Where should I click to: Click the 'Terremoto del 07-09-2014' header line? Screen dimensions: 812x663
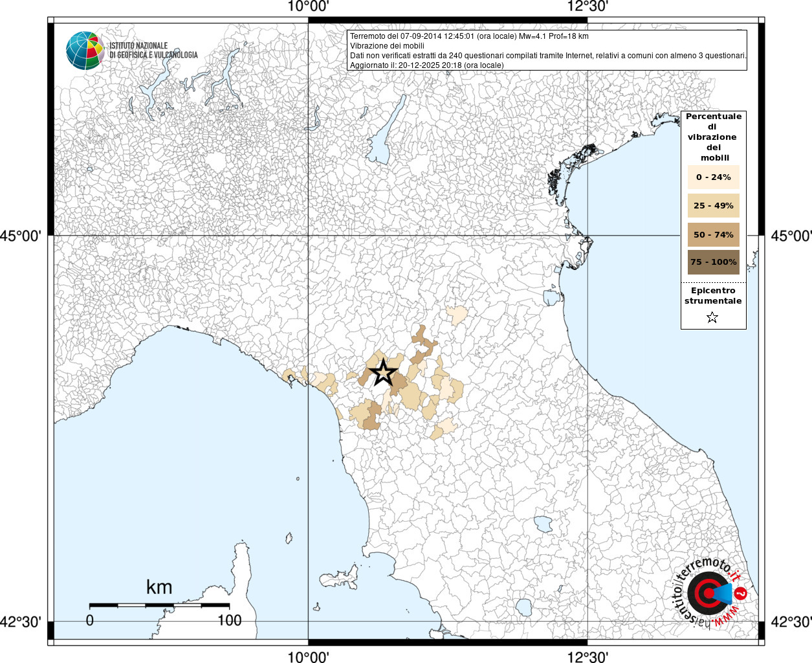(x=469, y=36)
